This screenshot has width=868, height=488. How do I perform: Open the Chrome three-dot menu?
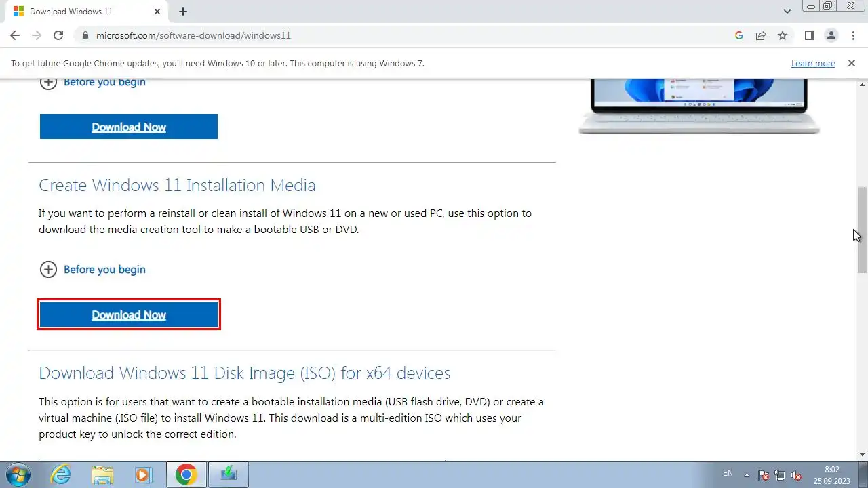852,35
